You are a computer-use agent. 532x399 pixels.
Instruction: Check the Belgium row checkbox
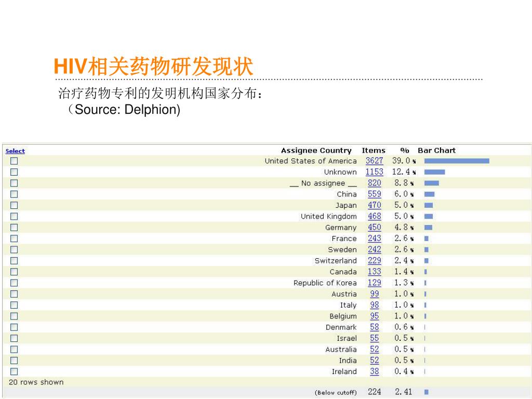coord(14,316)
